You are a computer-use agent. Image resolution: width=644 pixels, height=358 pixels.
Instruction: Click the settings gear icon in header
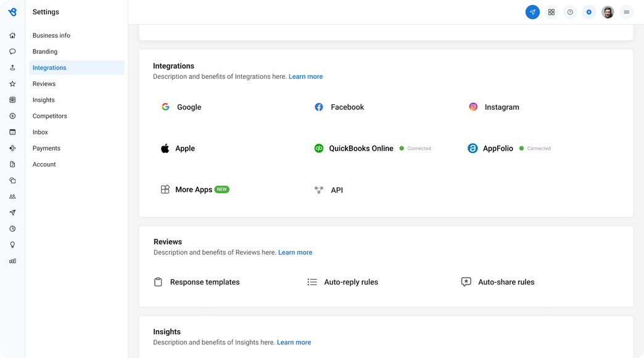(589, 12)
